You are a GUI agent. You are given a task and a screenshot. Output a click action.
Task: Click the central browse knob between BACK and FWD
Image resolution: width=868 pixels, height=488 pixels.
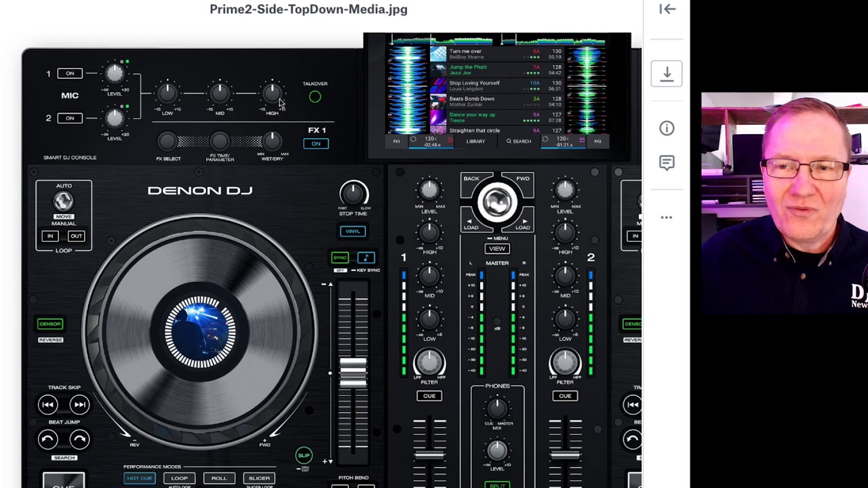coord(497,201)
